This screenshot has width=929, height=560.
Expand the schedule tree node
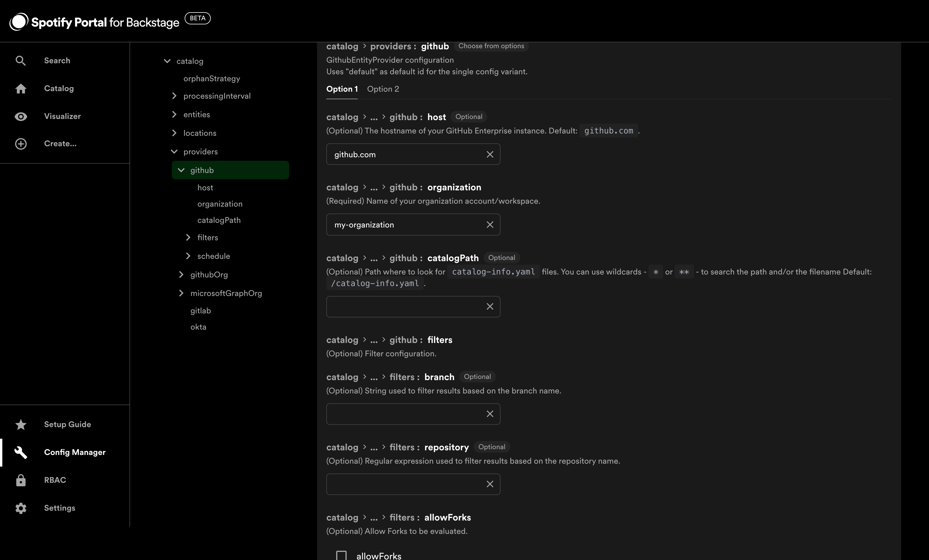coord(188,256)
